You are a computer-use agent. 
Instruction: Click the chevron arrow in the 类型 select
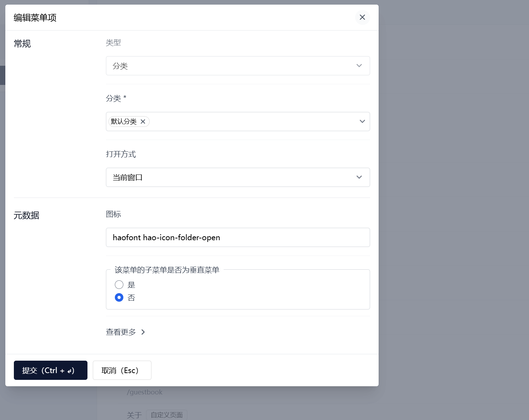click(359, 66)
